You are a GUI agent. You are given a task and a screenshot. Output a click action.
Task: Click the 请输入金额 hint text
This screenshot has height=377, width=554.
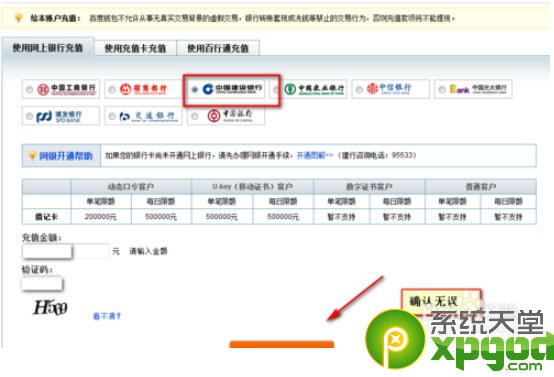pyautogui.click(x=148, y=251)
